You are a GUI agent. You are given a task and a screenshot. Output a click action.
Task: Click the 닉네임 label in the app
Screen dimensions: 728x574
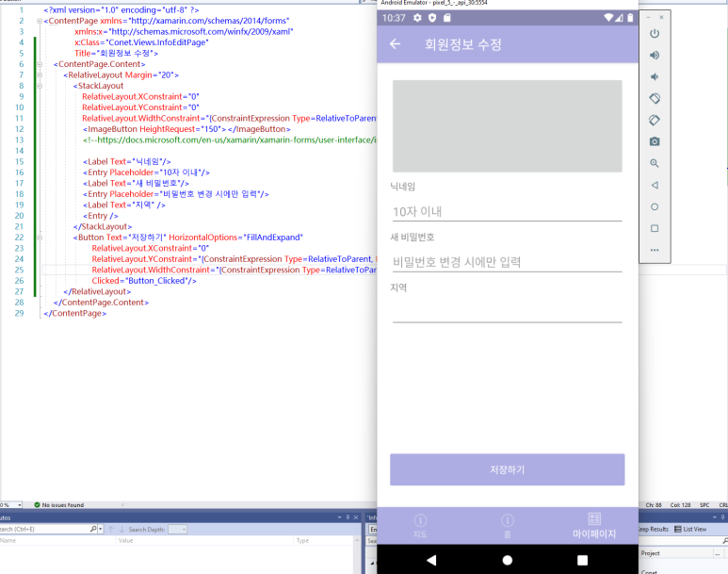402,187
